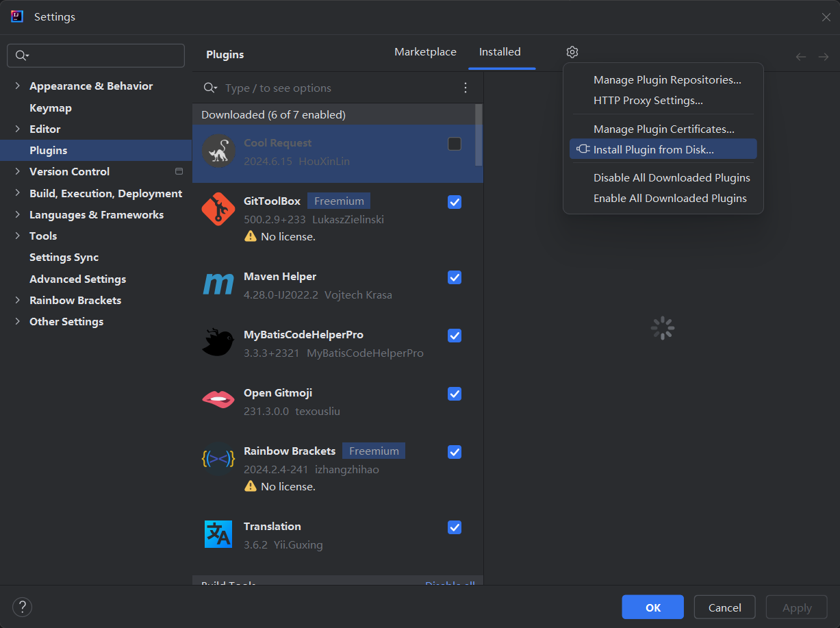The width and height of the screenshot is (840, 628).
Task: Select the MyBatisCodeHelperPro plugin name
Action: (303, 334)
